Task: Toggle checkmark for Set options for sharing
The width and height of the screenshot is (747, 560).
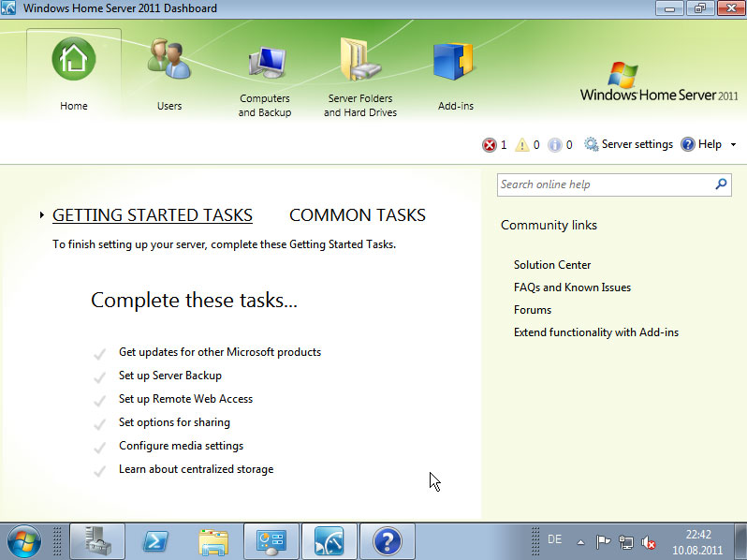Action: (99, 424)
